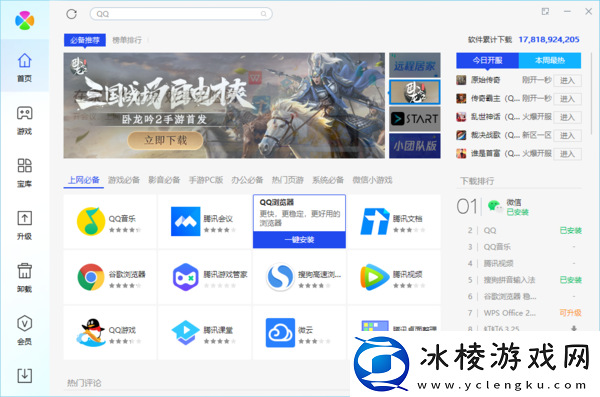Select the 微信小游戏 category tab

372,180
